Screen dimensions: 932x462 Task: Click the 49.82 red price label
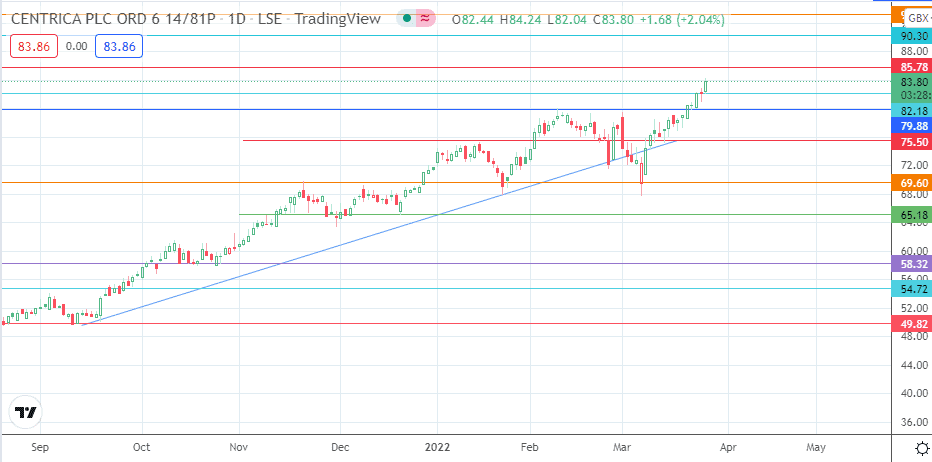point(912,324)
